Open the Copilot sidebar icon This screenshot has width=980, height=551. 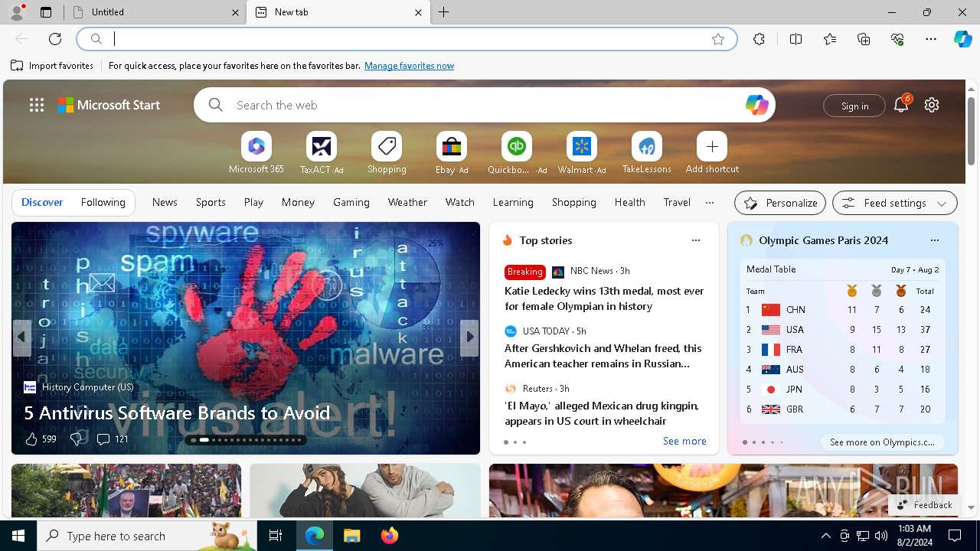[962, 39]
